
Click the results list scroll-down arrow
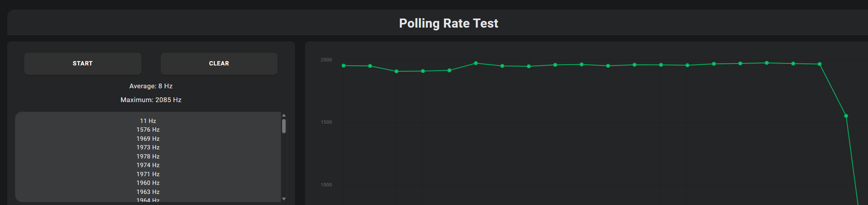click(284, 199)
